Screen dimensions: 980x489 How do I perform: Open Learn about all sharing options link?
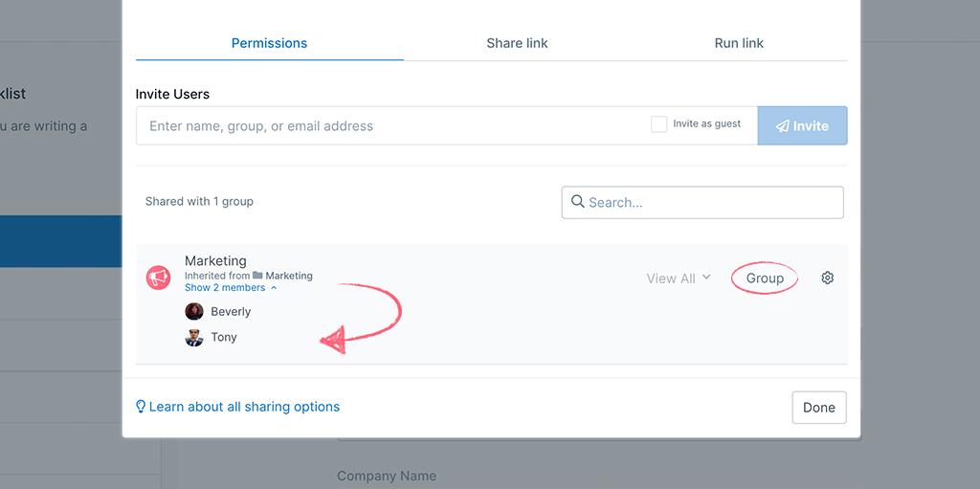tap(244, 407)
